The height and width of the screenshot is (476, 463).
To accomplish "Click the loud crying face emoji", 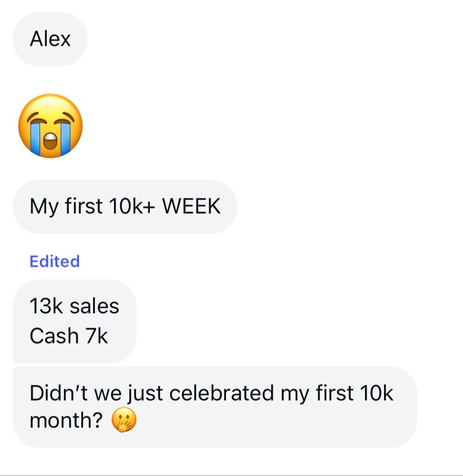I will tap(50, 126).
